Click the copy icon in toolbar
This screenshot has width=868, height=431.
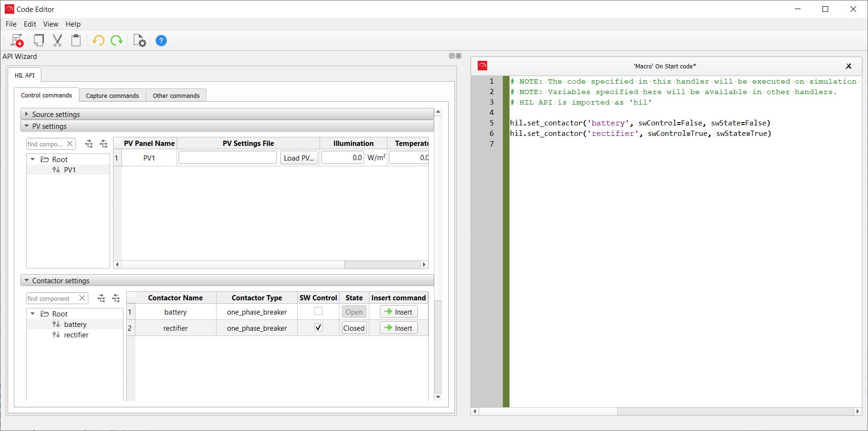coord(39,41)
